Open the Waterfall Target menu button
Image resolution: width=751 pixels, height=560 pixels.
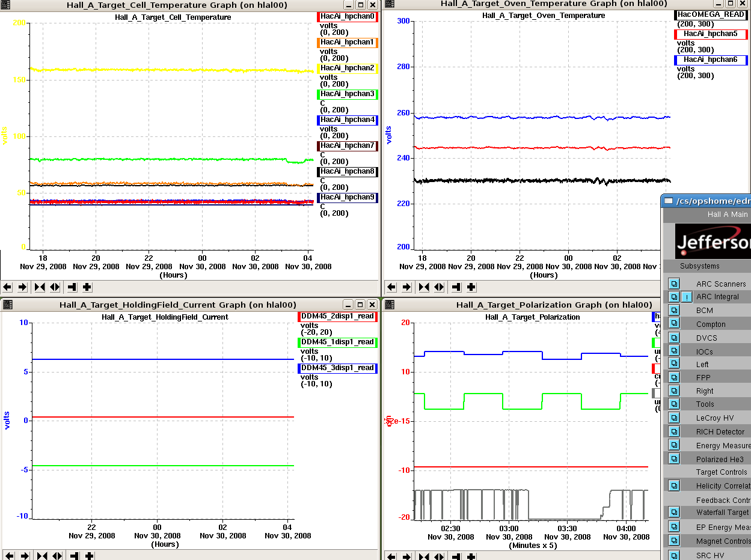pyautogui.click(x=674, y=513)
